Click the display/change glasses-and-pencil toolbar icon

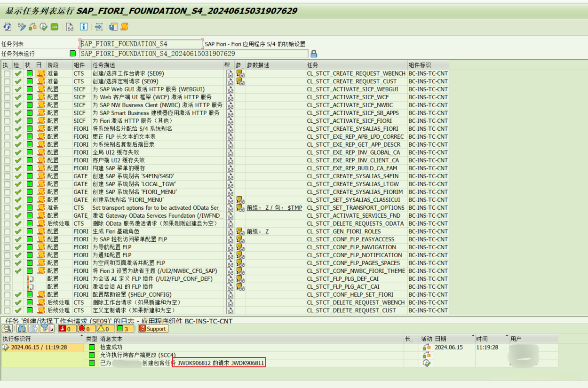click(x=22, y=27)
